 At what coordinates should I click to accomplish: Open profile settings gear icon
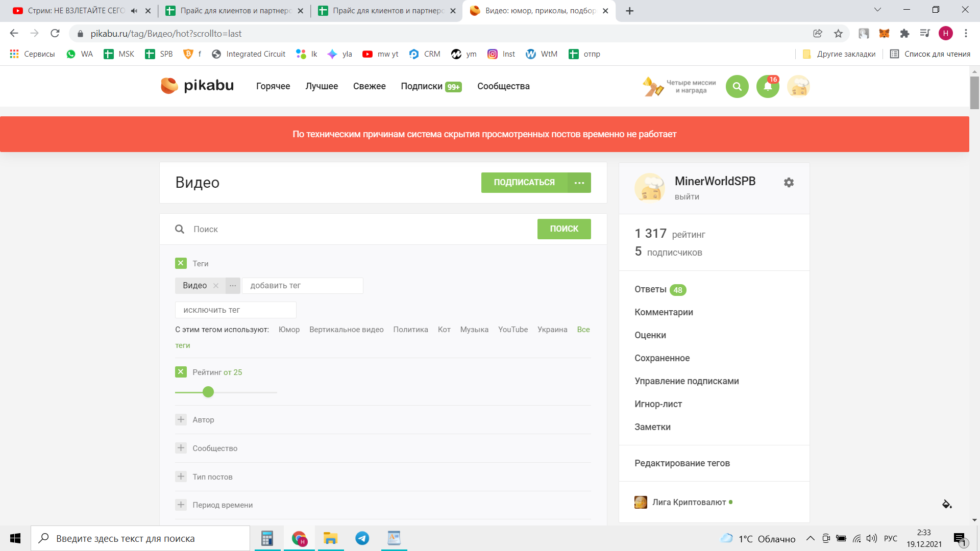pos(789,183)
